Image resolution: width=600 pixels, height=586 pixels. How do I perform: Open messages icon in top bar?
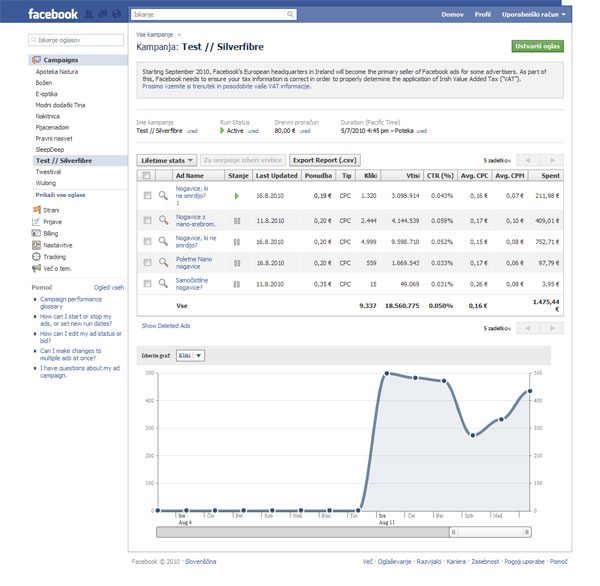103,14
